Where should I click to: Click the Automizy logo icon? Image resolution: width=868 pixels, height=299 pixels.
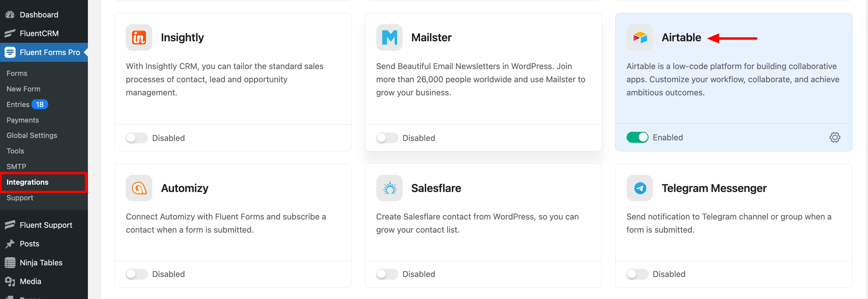click(139, 188)
